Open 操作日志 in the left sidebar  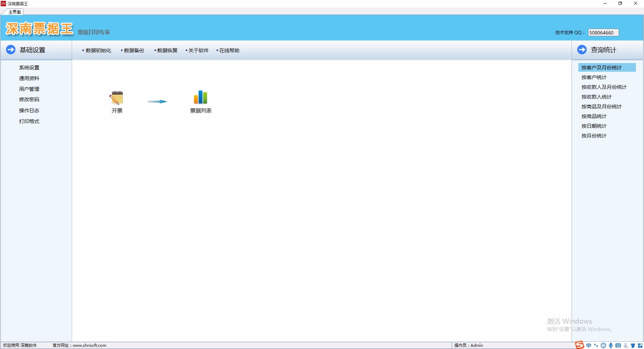[29, 110]
